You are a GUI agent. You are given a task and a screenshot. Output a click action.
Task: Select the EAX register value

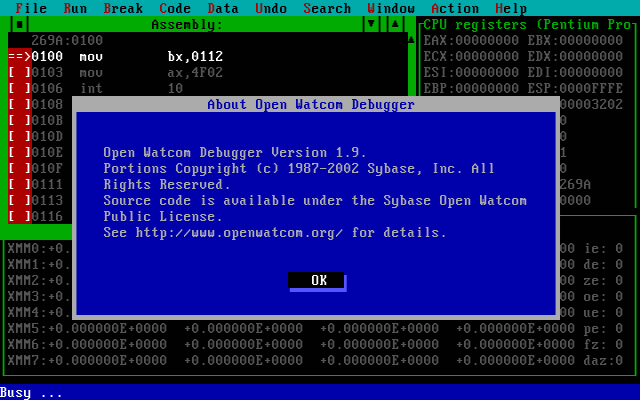click(487, 40)
